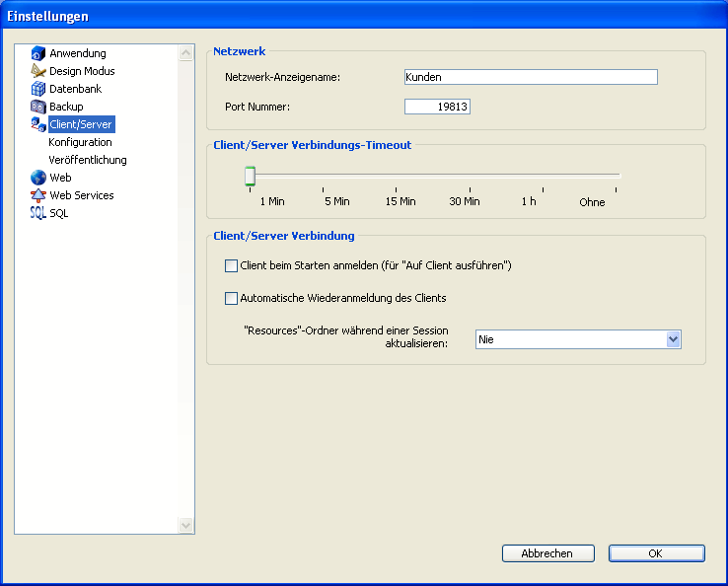Select Konfiguration sub-item in tree
This screenshot has width=728, height=586.
(x=81, y=142)
